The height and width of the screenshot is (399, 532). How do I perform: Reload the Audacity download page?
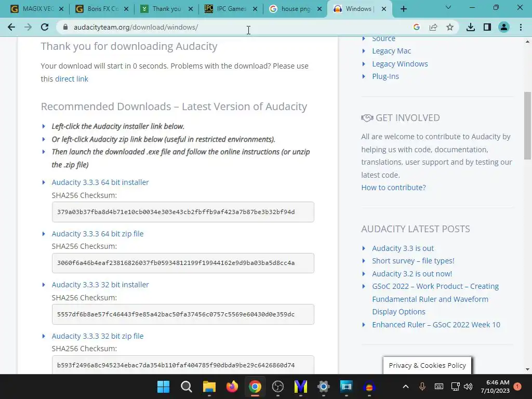click(x=45, y=27)
